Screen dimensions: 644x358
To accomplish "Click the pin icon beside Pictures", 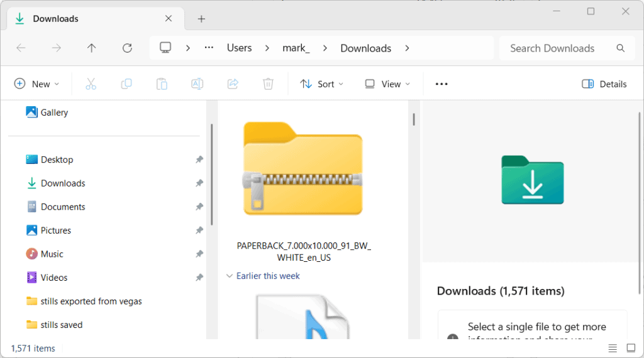I will [x=199, y=230].
